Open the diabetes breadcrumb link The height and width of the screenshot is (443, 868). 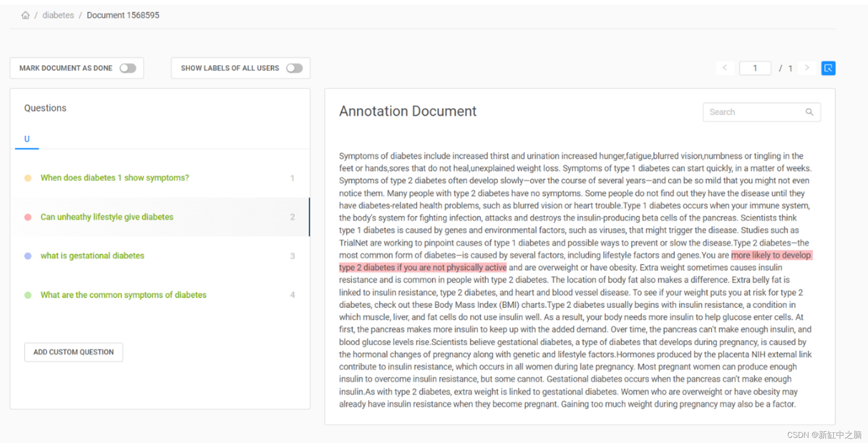click(x=58, y=15)
